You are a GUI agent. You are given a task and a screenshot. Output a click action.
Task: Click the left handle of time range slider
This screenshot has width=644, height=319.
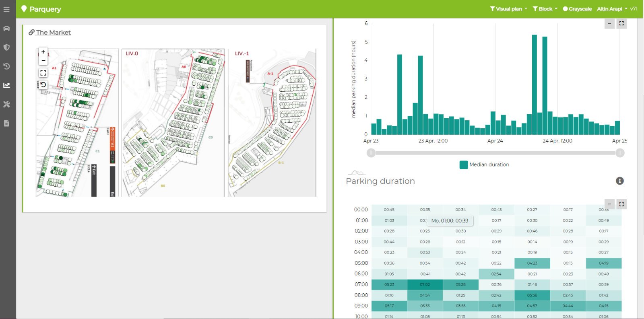click(x=371, y=153)
